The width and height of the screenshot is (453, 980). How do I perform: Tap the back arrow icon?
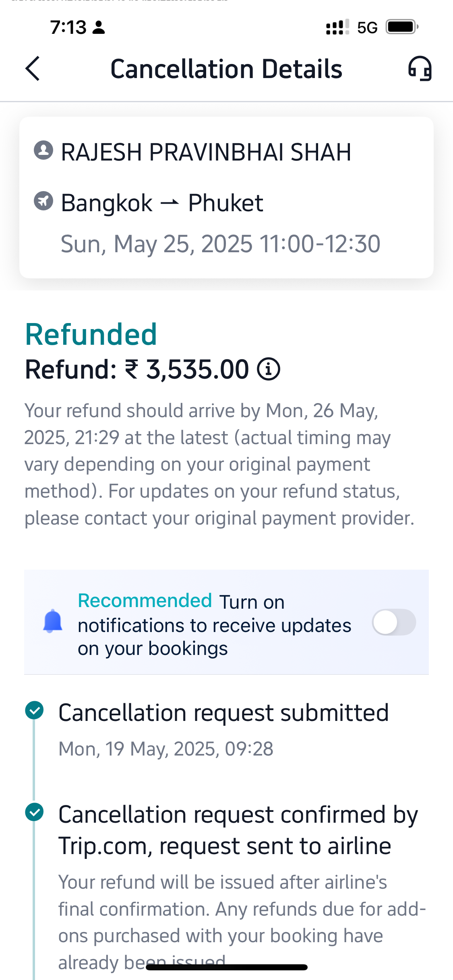pos(33,68)
